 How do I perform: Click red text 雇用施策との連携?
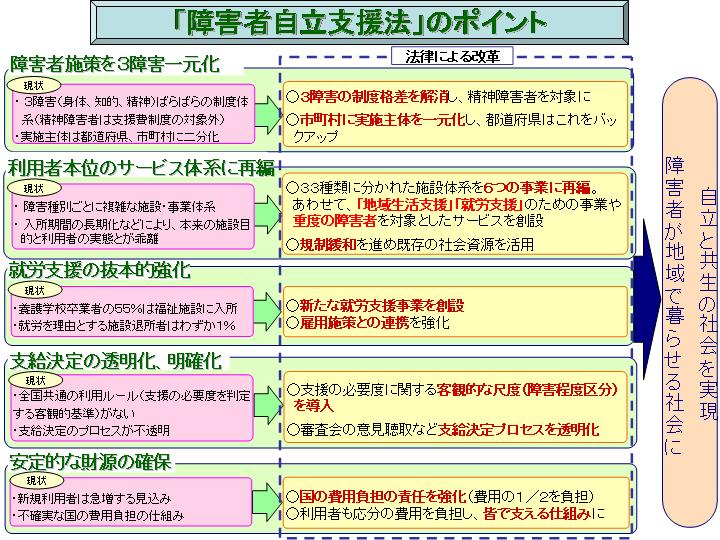coord(354,323)
